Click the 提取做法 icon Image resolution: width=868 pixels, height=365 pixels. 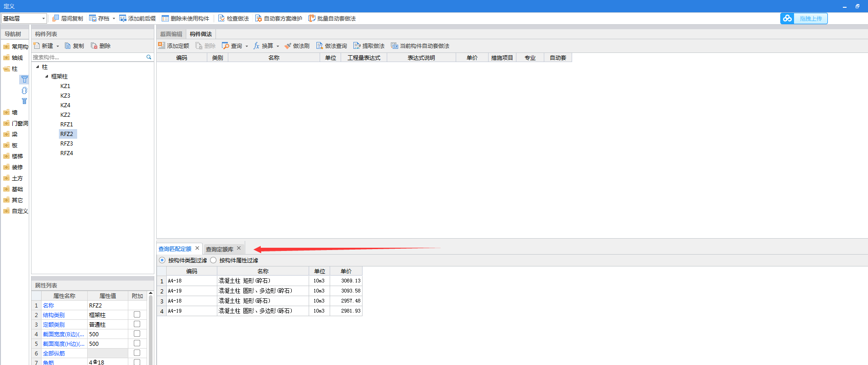[x=357, y=46]
